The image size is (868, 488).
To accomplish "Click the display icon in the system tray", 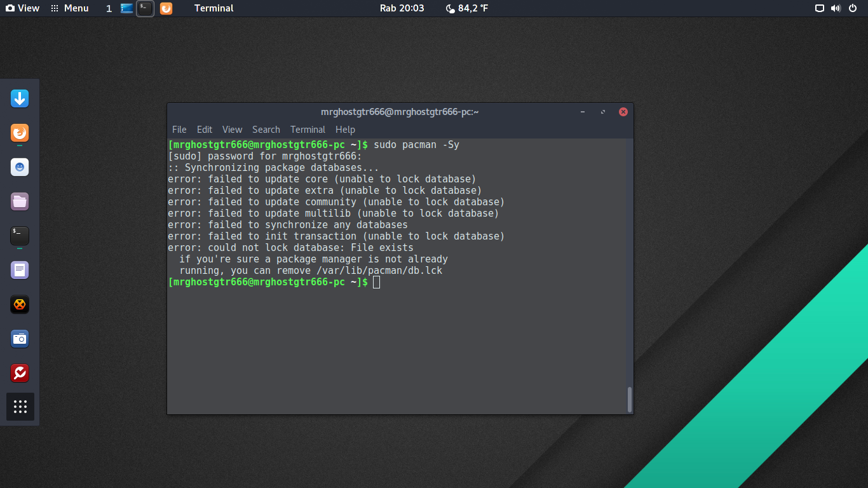I will (820, 8).
